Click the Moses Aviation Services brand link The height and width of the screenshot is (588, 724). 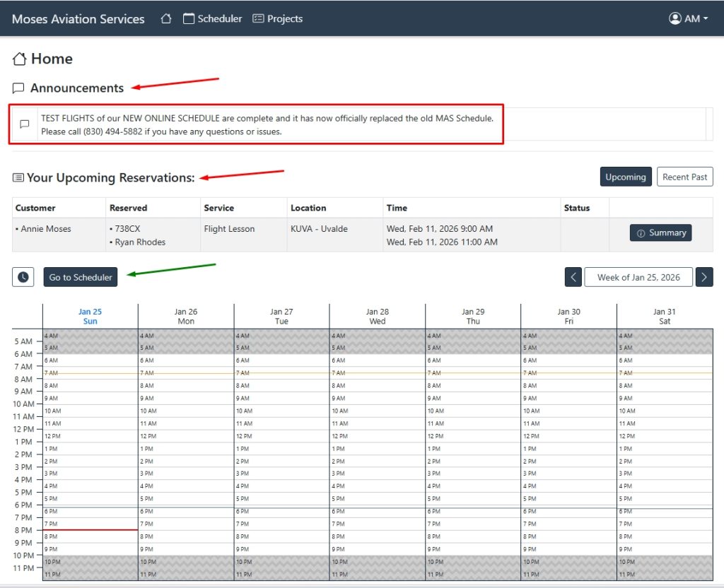pos(78,19)
